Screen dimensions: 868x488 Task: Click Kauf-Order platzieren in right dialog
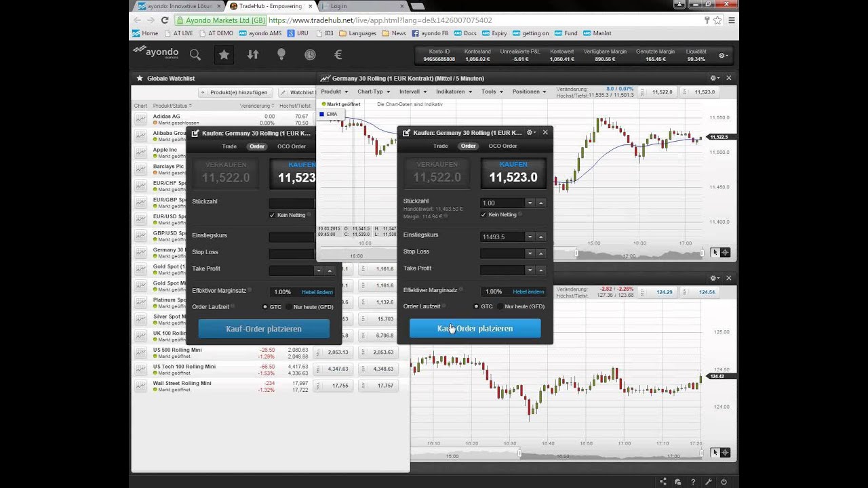click(x=475, y=328)
